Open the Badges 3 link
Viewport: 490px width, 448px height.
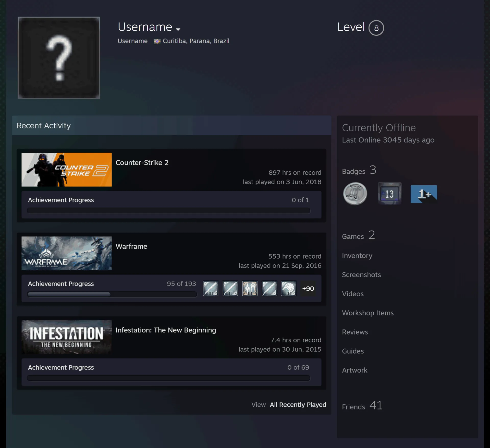359,170
